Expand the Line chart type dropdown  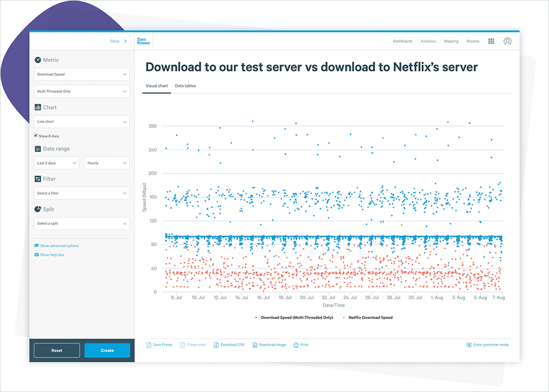point(81,121)
